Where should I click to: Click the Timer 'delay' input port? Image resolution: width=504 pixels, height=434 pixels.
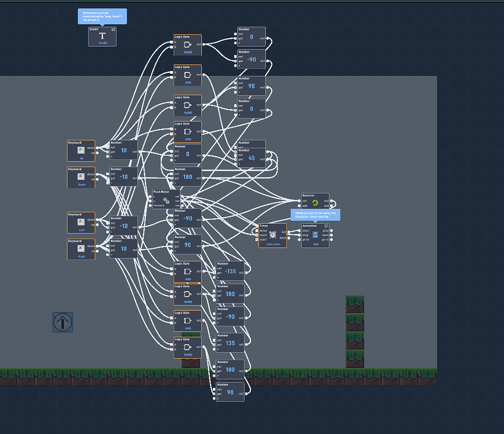pos(257,230)
